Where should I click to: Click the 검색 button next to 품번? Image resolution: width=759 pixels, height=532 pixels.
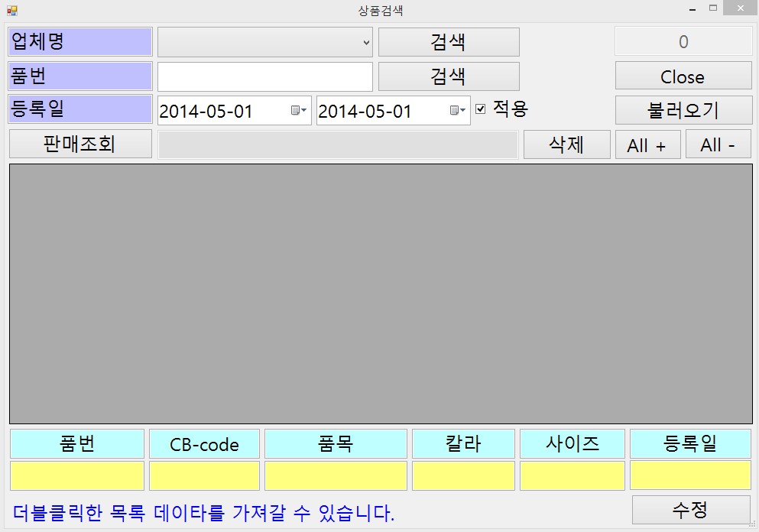click(449, 76)
